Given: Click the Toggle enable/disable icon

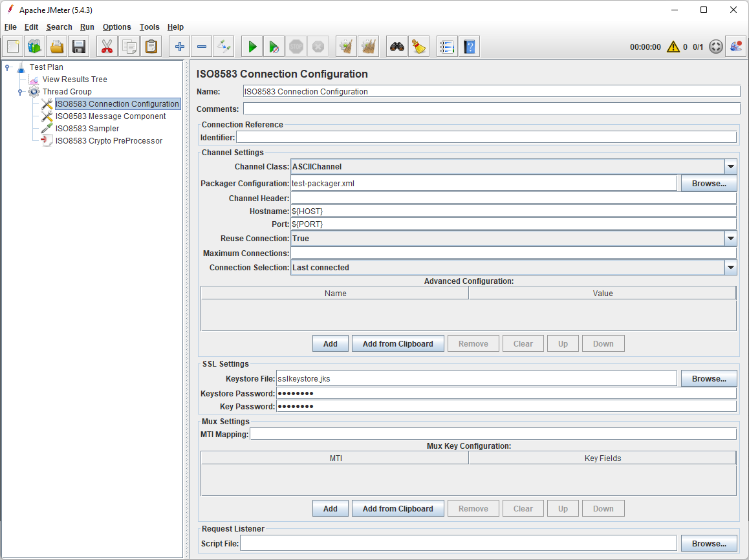Looking at the screenshot, I should [224, 47].
